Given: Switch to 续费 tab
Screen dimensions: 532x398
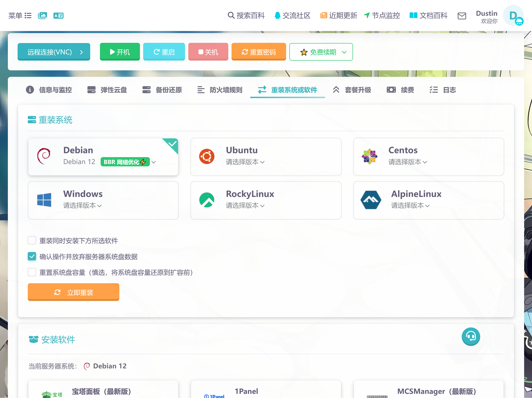Looking at the screenshot, I should click(400, 90).
